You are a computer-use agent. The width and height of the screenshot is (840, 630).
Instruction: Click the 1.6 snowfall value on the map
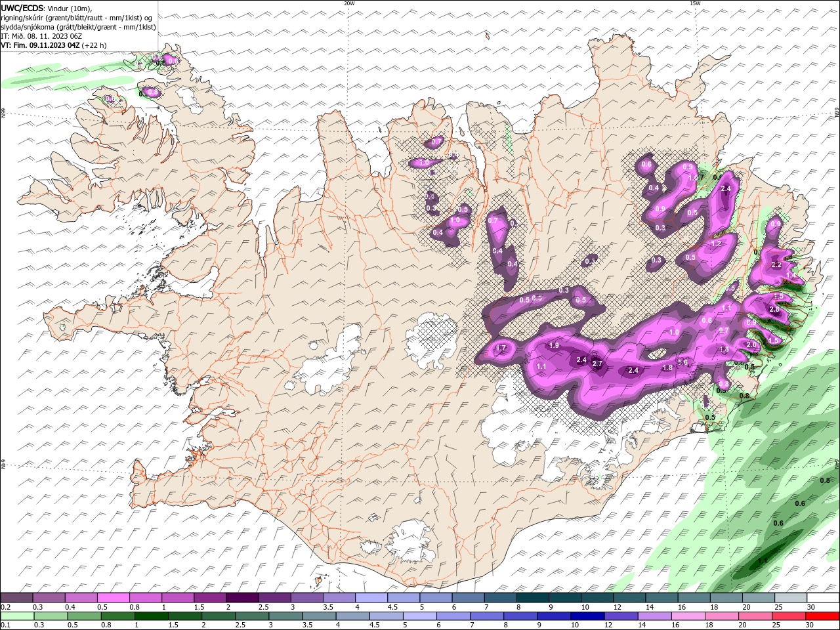[x=682, y=362]
